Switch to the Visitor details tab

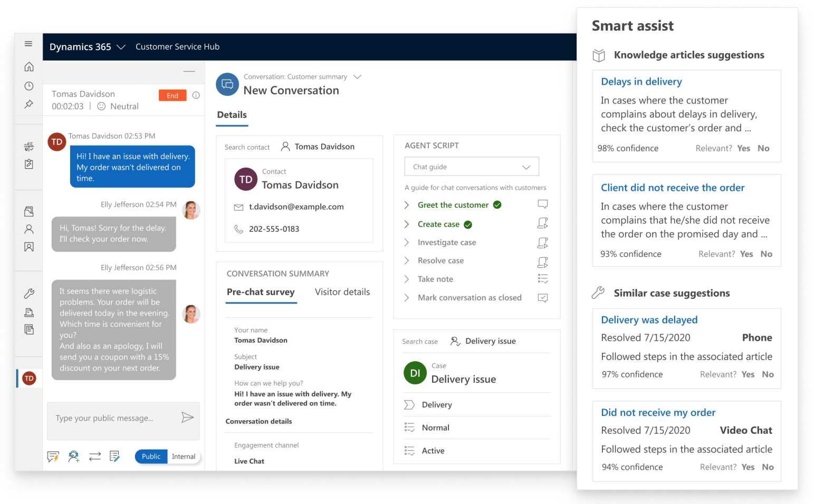point(342,292)
